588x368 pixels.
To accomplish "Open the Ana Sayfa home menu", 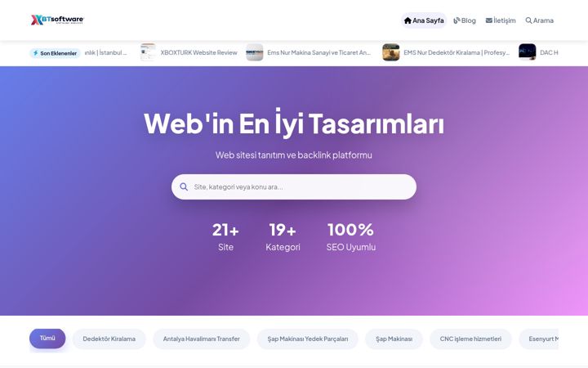I will click(424, 20).
